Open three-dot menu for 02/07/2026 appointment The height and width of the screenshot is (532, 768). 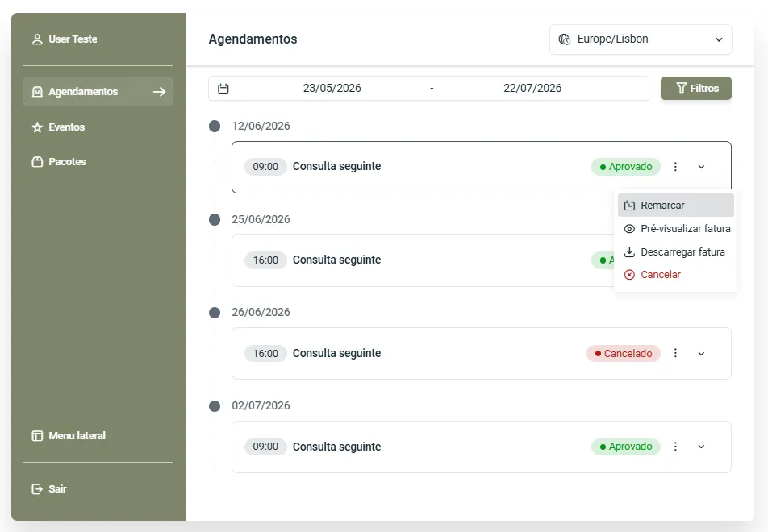point(675,447)
